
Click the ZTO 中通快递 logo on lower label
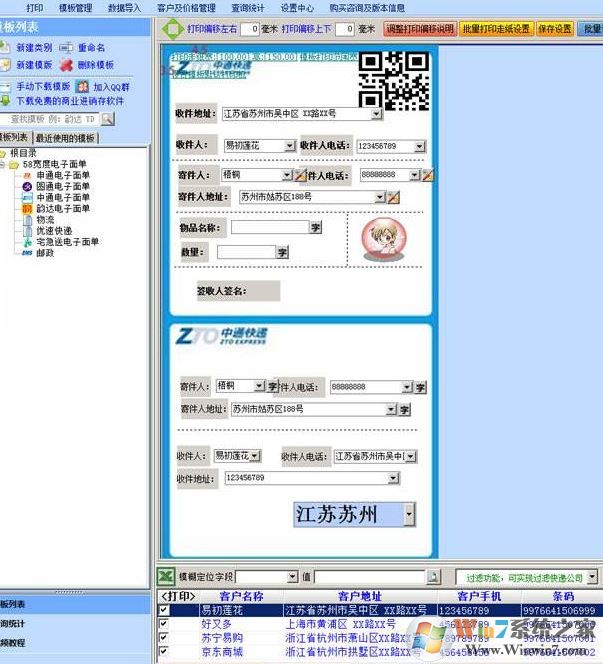[221, 337]
